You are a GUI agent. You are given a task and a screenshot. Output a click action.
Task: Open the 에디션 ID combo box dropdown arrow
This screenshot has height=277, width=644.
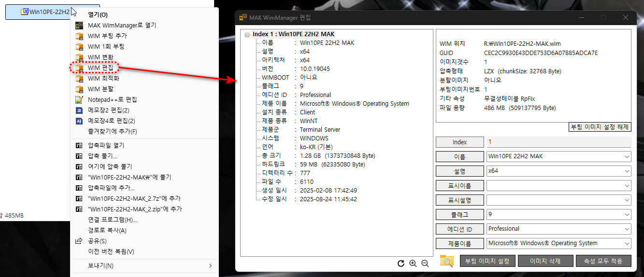(627, 229)
